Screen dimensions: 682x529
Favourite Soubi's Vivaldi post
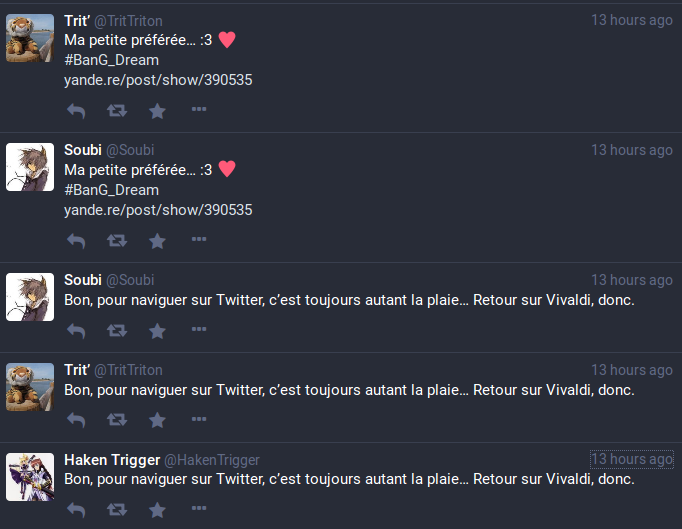pyautogui.click(x=157, y=331)
